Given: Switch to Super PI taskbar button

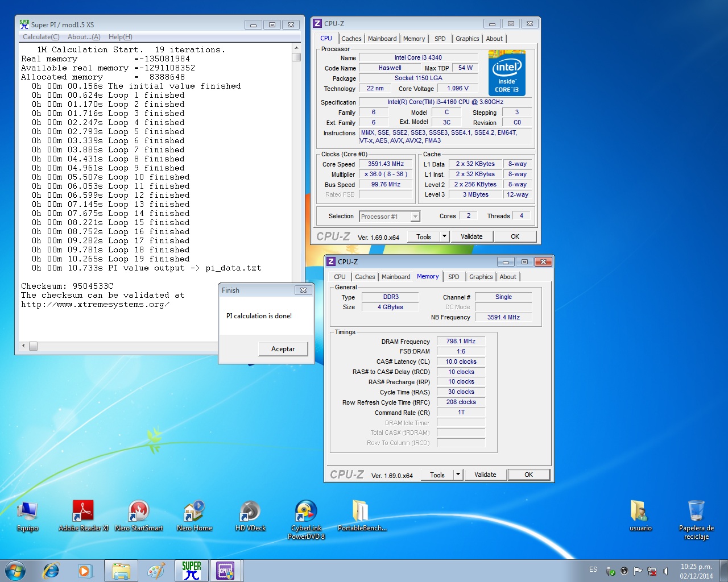Looking at the screenshot, I should (x=192, y=571).
